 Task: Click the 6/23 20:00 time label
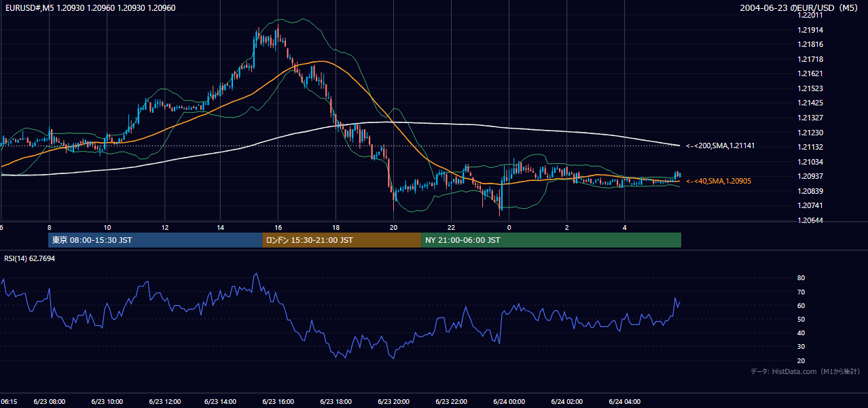393,402
